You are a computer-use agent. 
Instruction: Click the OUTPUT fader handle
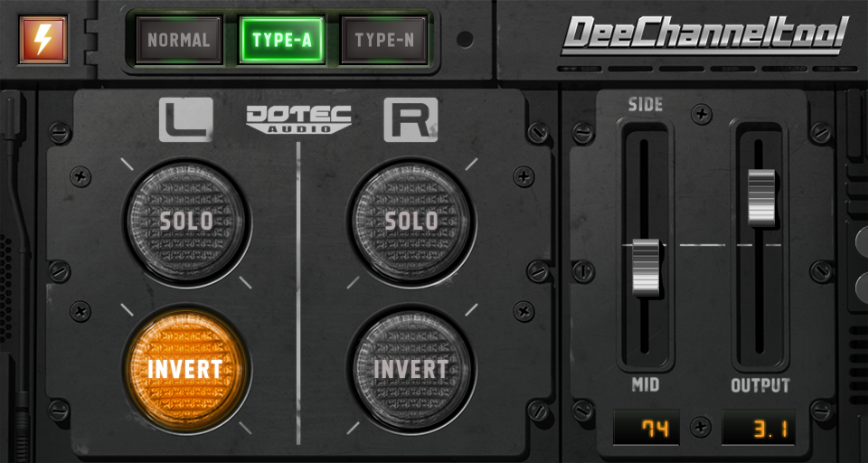(761, 198)
